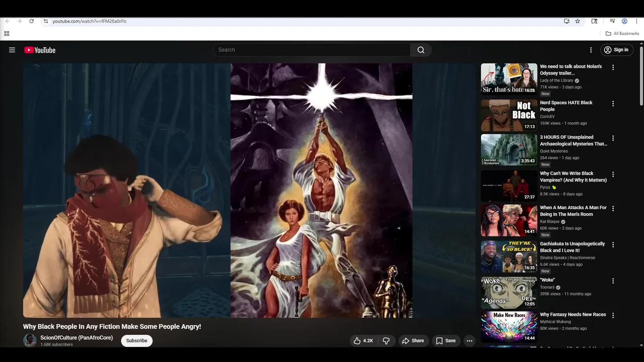Image resolution: width=644 pixels, height=362 pixels.
Task: Focus the YouTube Search field
Action: point(312,50)
